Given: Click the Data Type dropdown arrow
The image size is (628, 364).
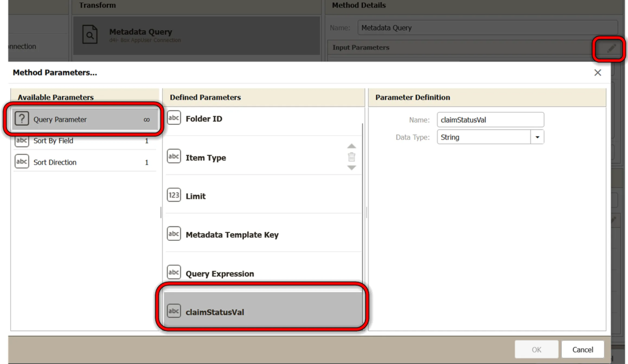Looking at the screenshot, I should (537, 137).
